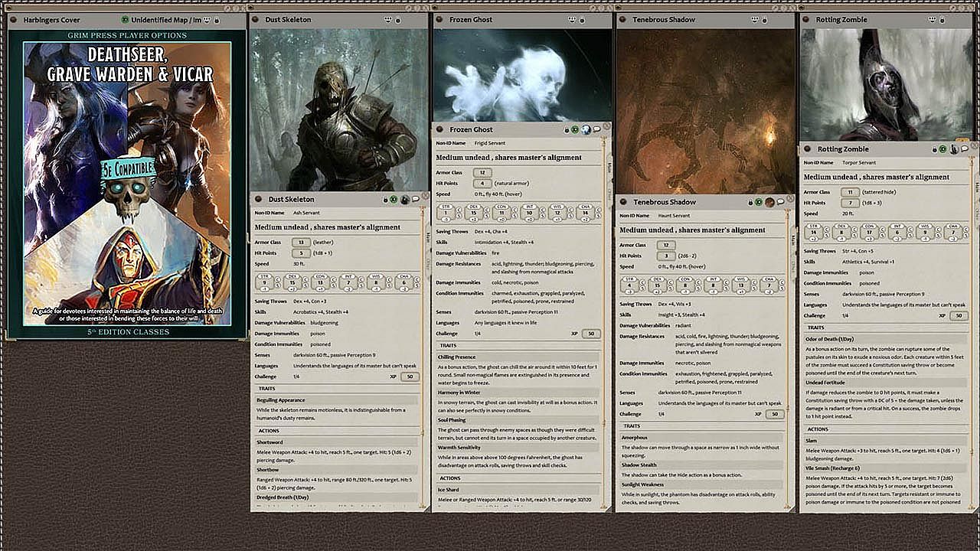The image size is (980, 551).
Task: Toggle ID status on Frozen Ghost sheet
Action: tap(575, 129)
